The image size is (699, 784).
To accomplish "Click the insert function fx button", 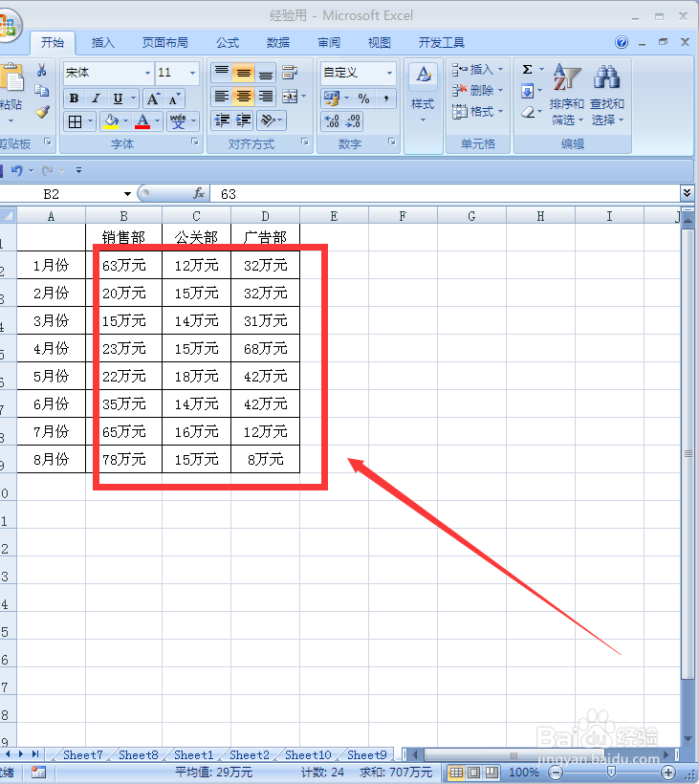I will pos(199,193).
